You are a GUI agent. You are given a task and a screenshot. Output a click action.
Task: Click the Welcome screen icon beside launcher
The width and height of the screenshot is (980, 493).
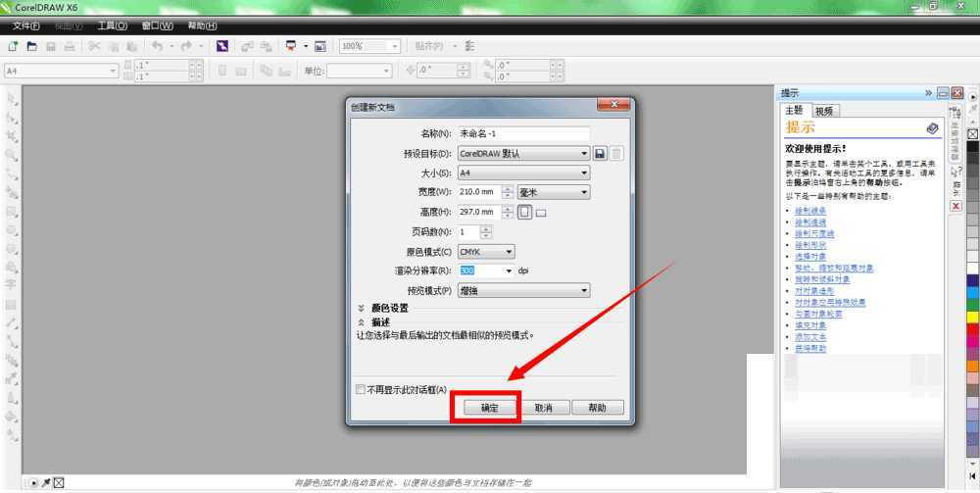(x=320, y=46)
